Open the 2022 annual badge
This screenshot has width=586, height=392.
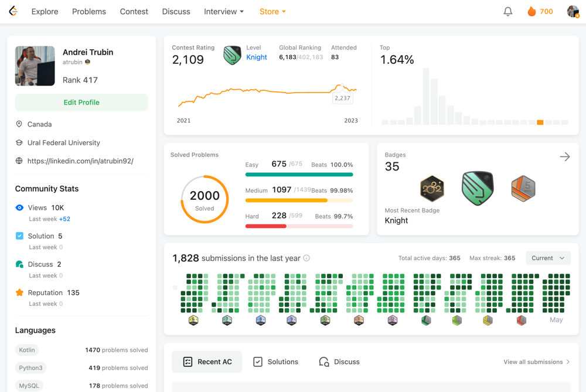coord(432,189)
